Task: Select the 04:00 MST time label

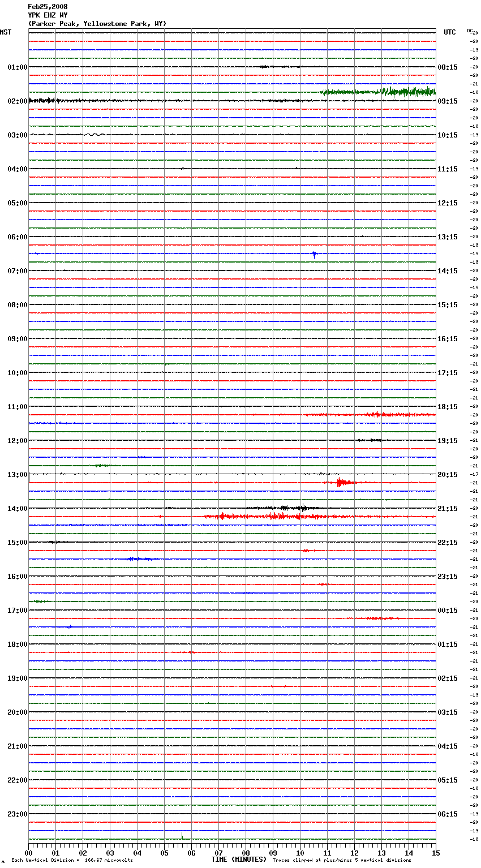Action: click(18, 169)
